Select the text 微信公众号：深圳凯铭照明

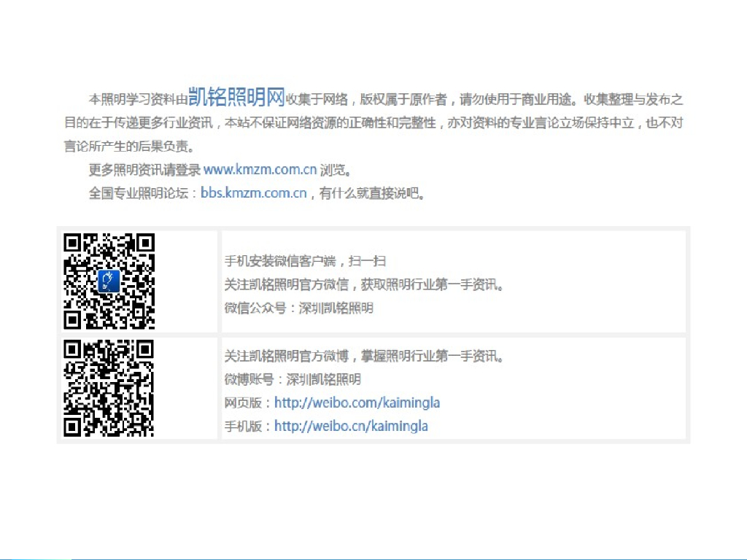click(x=298, y=308)
